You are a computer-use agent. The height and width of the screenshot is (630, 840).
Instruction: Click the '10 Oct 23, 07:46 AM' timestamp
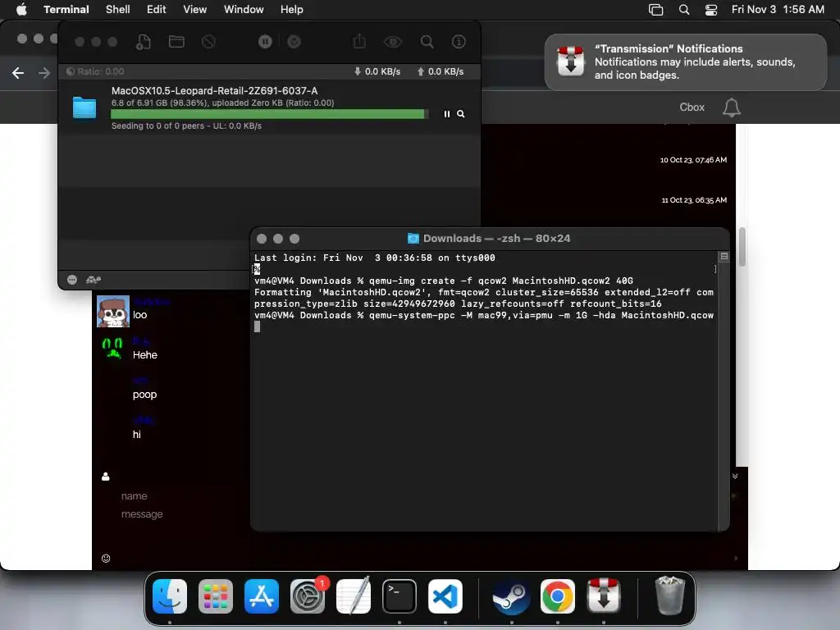pyautogui.click(x=693, y=160)
